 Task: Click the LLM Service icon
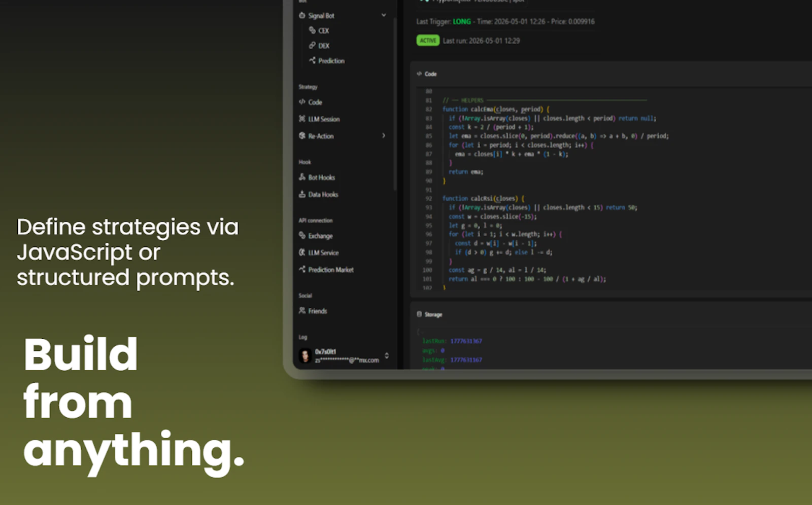tap(302, 252)
